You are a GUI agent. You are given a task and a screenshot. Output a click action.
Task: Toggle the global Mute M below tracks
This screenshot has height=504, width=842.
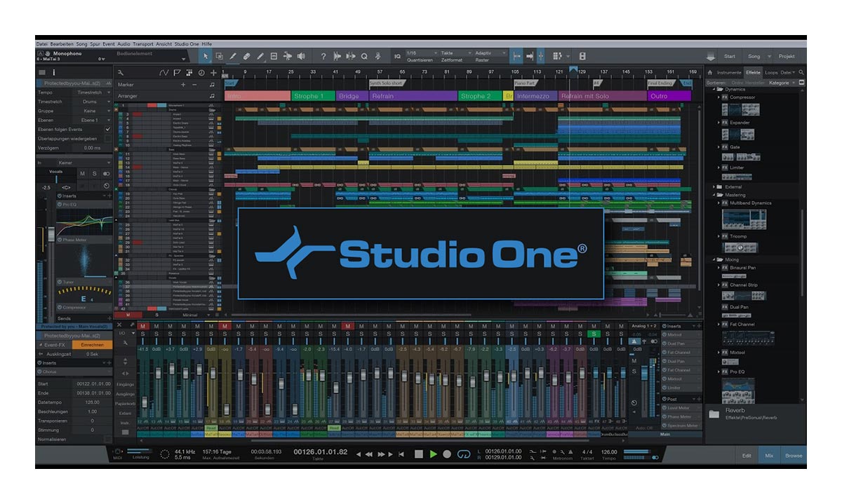(128, 315)
